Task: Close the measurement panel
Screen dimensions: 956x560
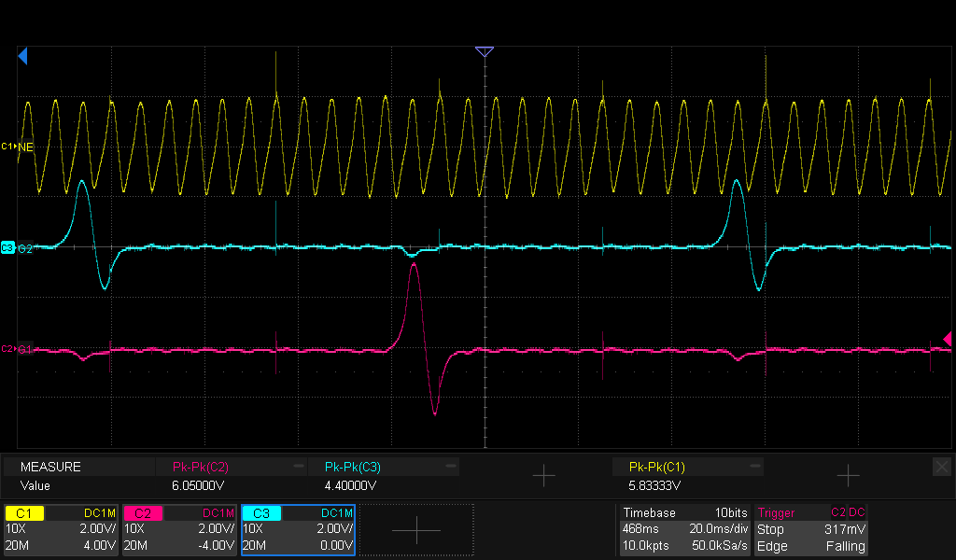Action: [941, 466]
